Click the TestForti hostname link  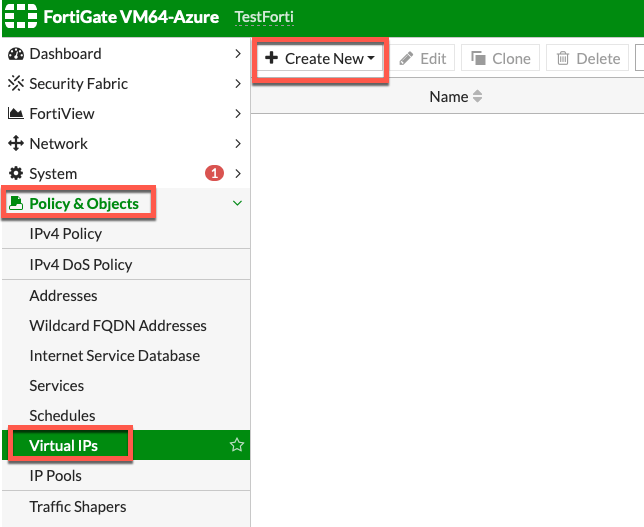click(x=264, y=17)
